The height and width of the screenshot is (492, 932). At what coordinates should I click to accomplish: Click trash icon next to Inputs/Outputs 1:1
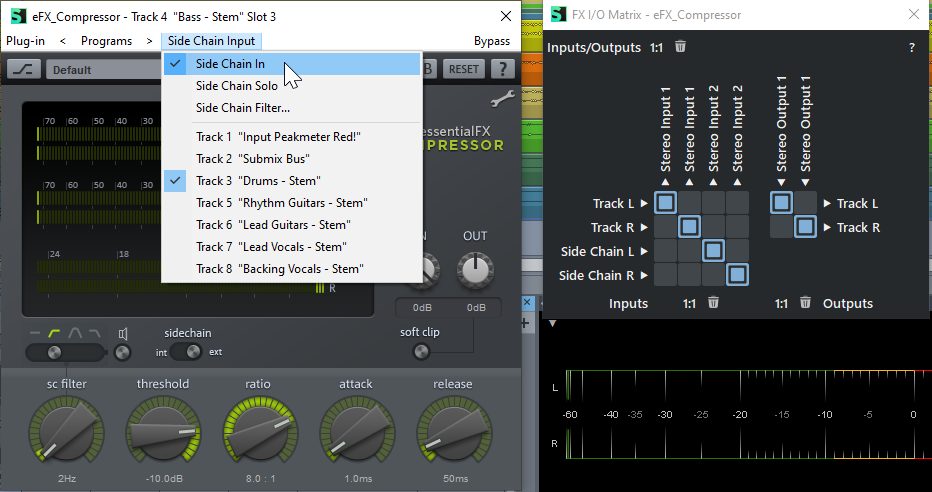click(681, 46)
